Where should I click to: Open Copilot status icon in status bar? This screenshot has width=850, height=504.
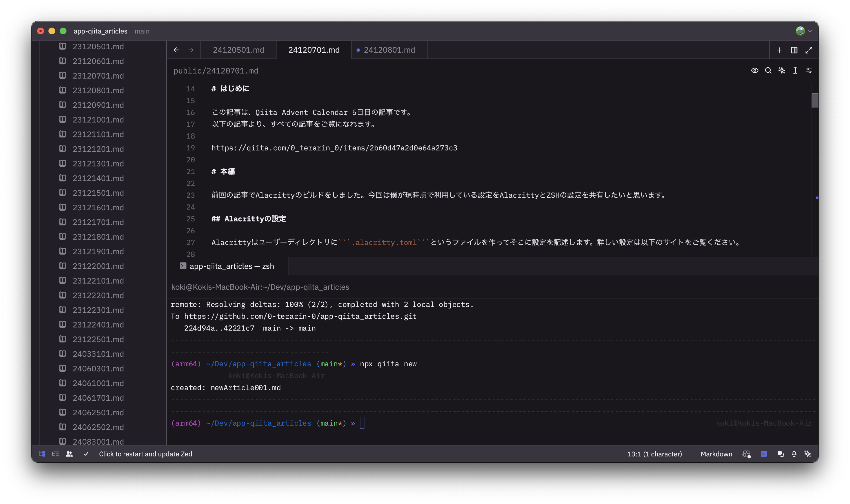pos(746,454)
